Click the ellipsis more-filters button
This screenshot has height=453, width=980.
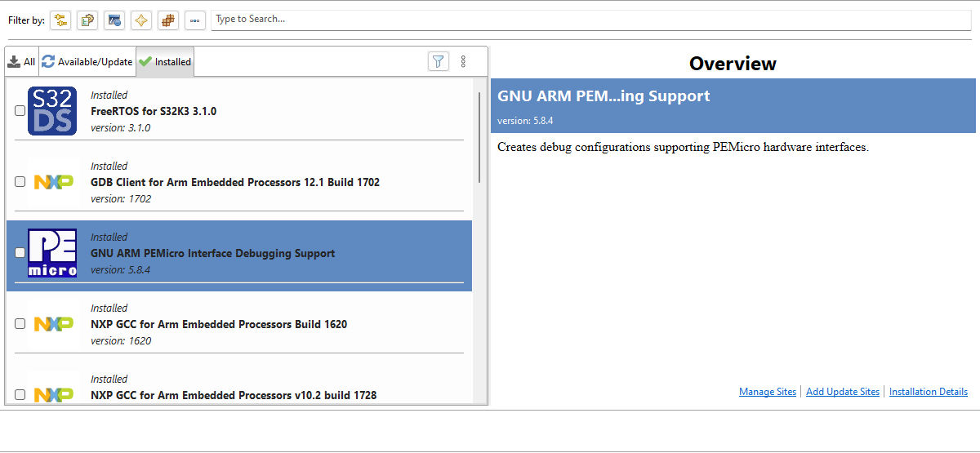point(194,20)
